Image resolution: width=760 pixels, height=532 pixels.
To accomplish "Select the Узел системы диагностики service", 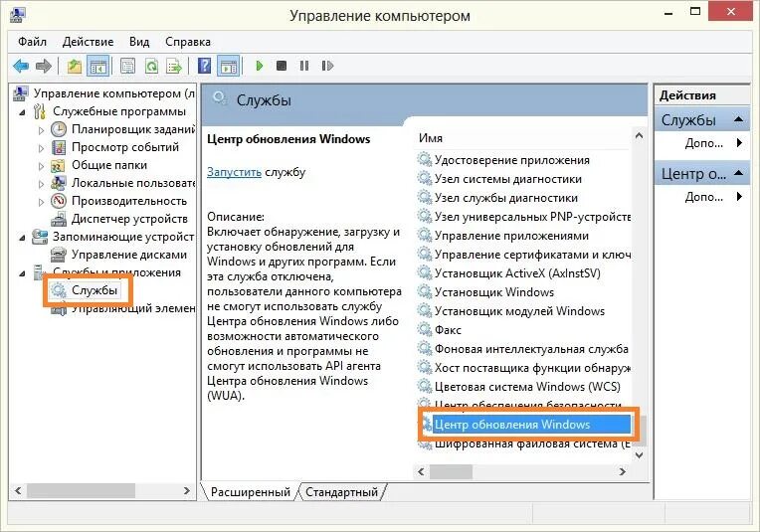I will coord(508,179).
